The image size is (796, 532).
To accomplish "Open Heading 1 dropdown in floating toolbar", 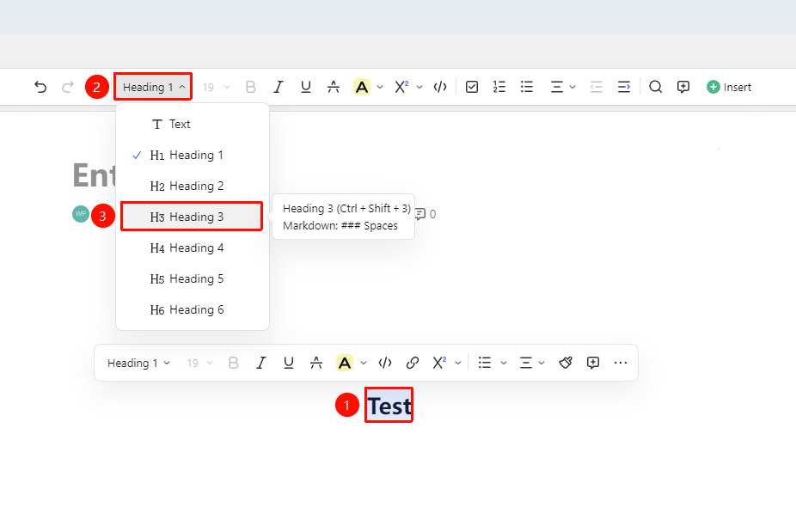I will [138, 363].
